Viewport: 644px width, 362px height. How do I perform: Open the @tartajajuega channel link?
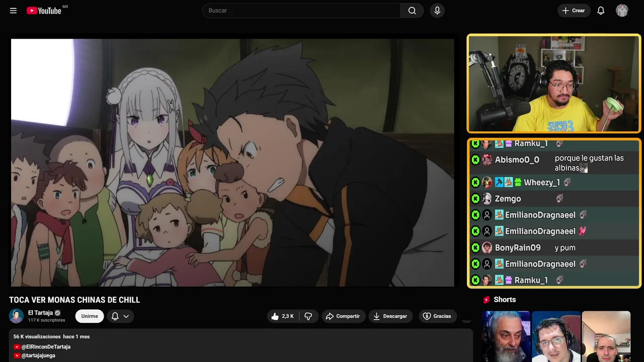38,355
